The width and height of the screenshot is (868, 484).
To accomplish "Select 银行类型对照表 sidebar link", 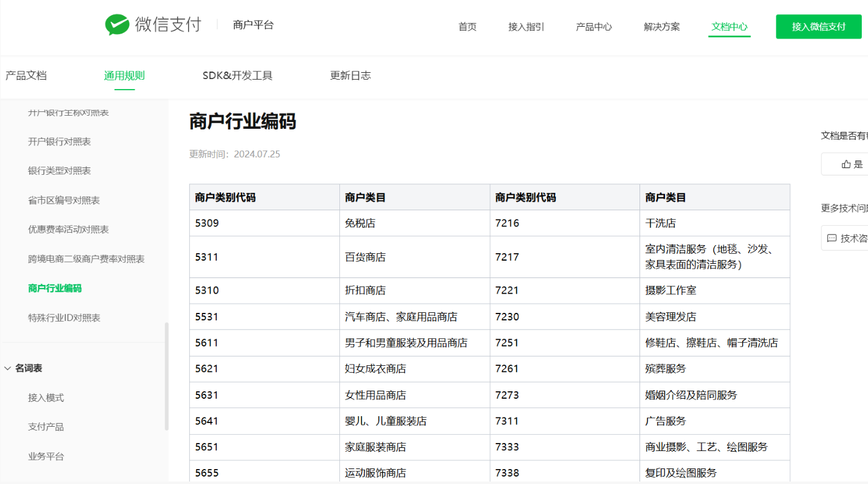I will (59, 170).
